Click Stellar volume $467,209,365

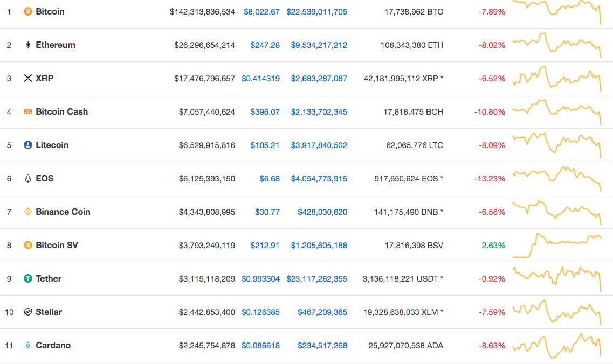point(322,312)
